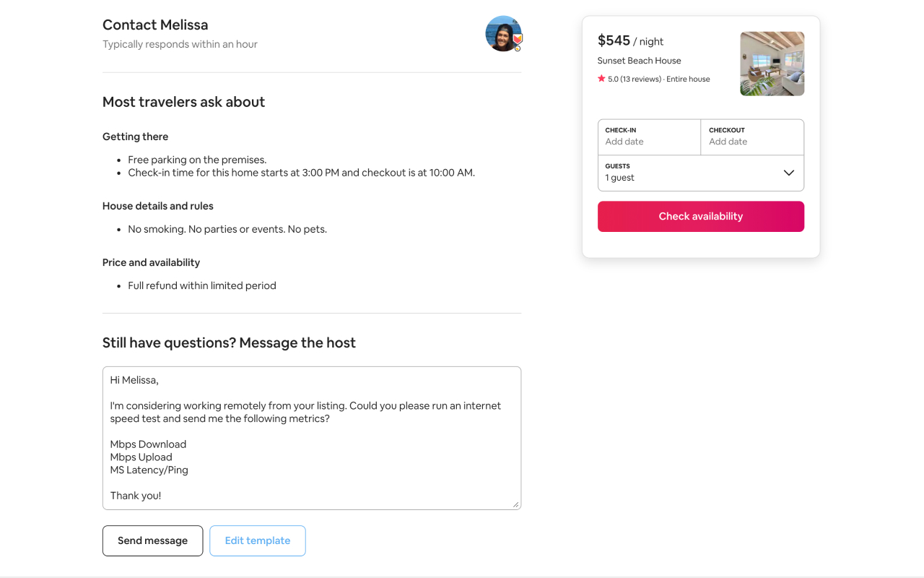Open the CHECKOUT Add date picker

(x=751, y=137)
